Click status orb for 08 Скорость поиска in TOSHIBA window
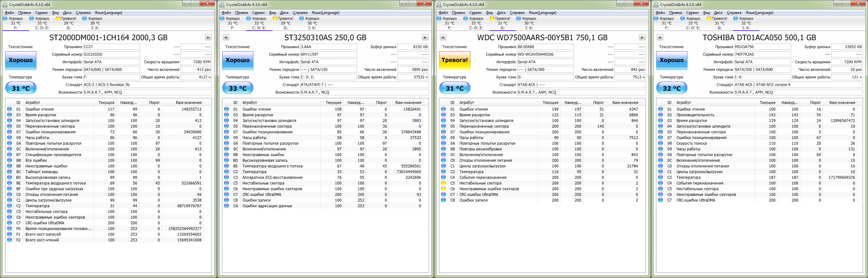 click(660, 143)
